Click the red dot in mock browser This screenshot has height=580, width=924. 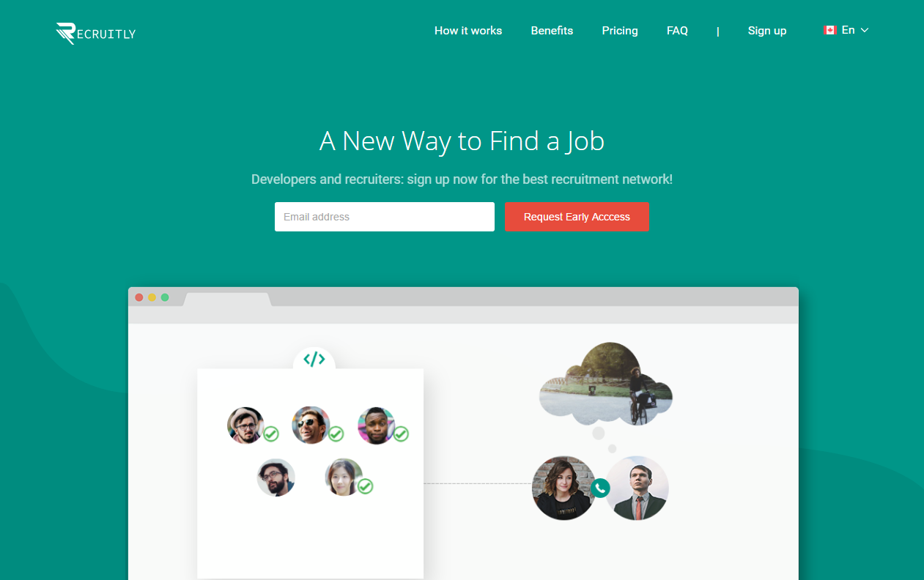(139, 297)
